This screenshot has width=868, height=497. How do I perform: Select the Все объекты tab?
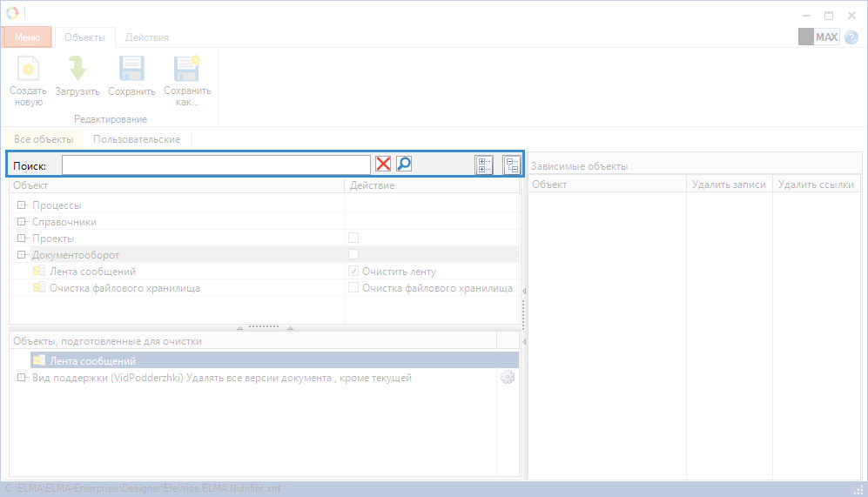(44, 139)
